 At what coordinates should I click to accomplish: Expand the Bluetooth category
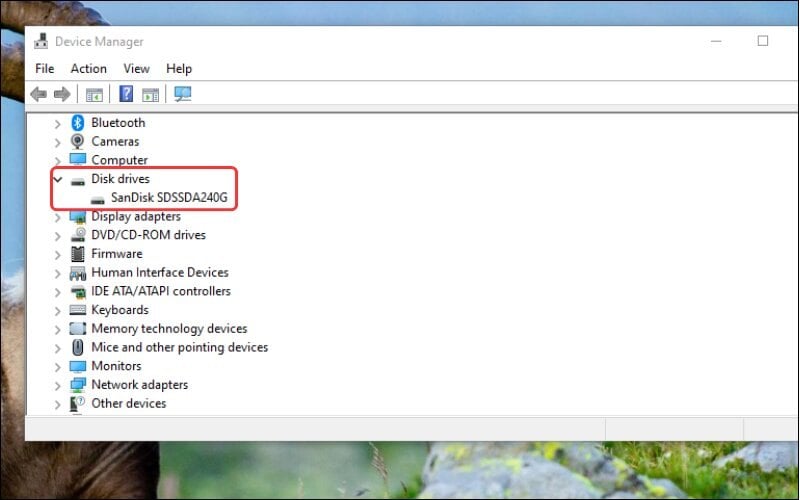(58, 123)
